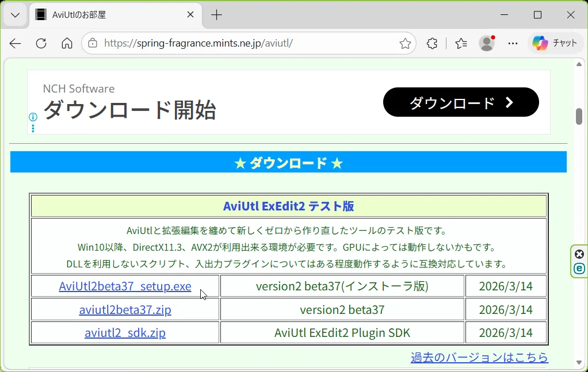Close the side floating widget X icon
This screenshot has width=588, height=372.
tap(579, 254)
